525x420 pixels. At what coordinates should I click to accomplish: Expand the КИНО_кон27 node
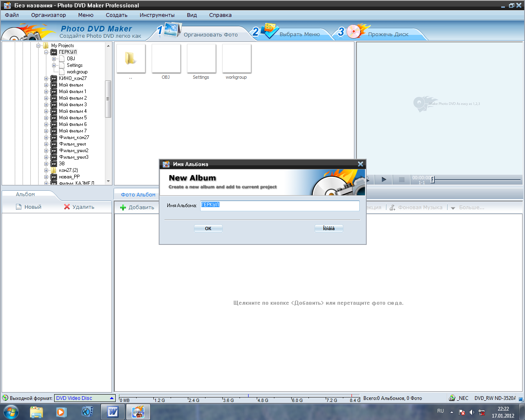point(46,78)
